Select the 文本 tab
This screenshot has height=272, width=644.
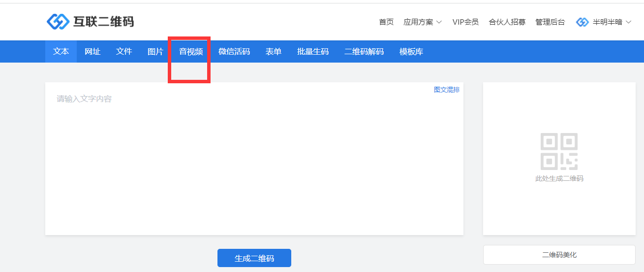pyautogui.click(x=61, y=51)
